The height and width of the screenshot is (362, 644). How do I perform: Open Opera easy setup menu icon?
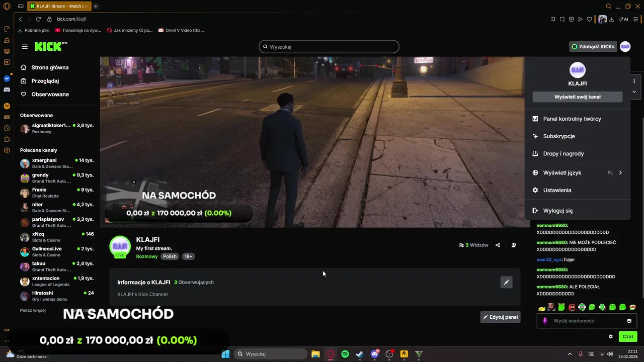pos(636,19)
